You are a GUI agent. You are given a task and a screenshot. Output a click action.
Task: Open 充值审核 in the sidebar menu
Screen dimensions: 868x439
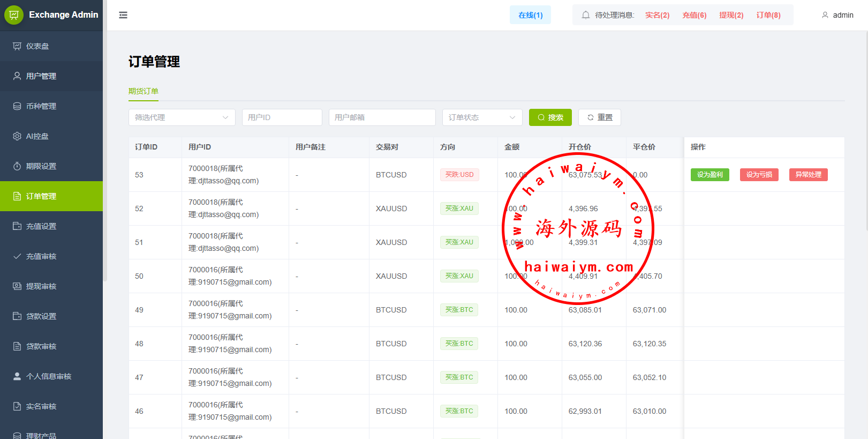point(51,256)
